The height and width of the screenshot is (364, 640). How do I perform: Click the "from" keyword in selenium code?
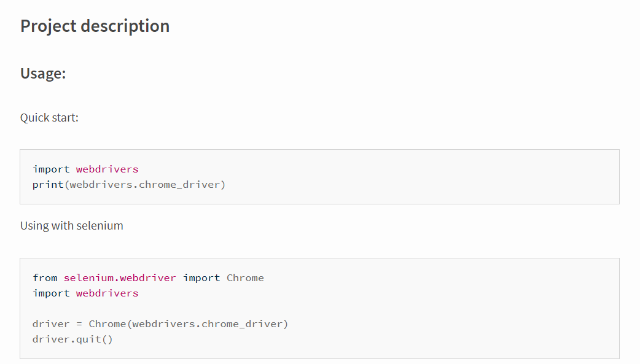[x=45, y=277]
